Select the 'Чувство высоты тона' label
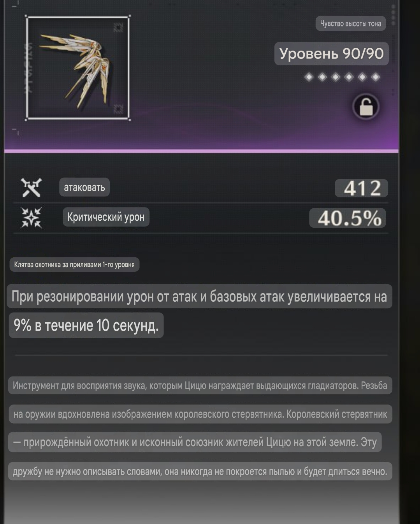Viewport: 420px width, 524px height. point(351,23)
